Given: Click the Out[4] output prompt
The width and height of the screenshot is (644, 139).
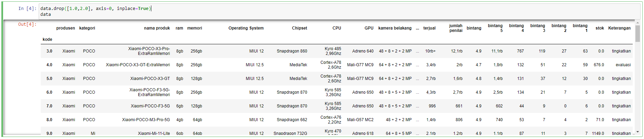Looking at the screenshot, I should [x=27, y=24].
